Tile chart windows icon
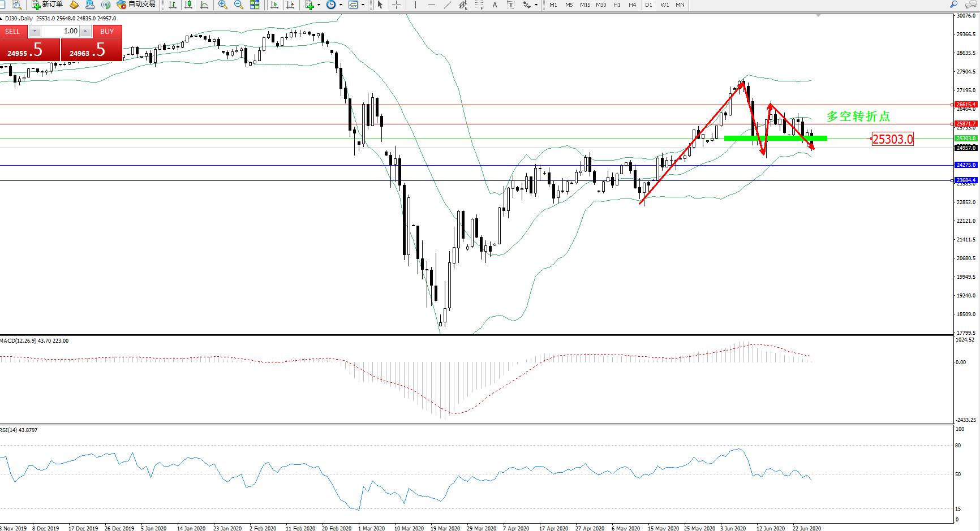980x531 pixels. pyautogui.click(x=255, y=5)
